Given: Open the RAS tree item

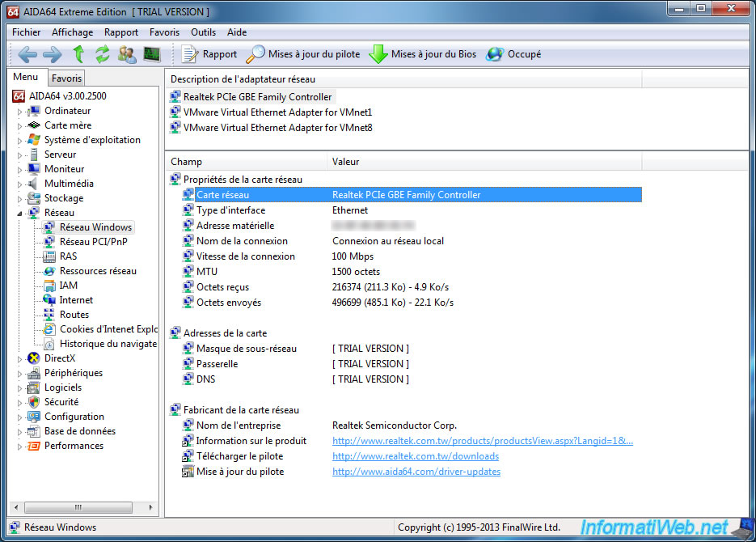Looking at the screenshot, I should point(68,256).
